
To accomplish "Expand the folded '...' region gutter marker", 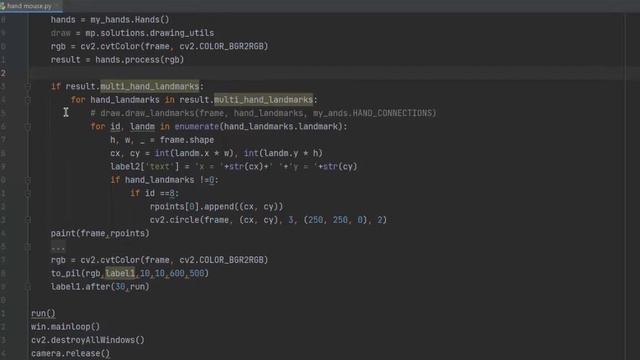I will (x=28, y=247).
